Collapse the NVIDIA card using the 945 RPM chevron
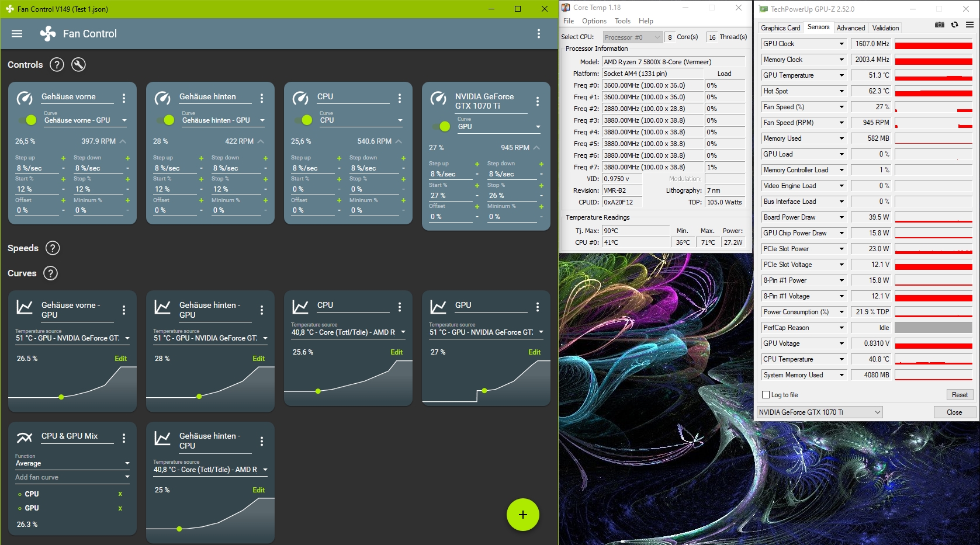Screen dimensions: 980x545 coord(536,148)
